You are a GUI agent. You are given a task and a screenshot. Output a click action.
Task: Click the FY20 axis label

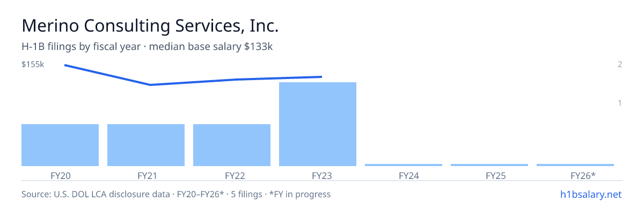point(60,175)
